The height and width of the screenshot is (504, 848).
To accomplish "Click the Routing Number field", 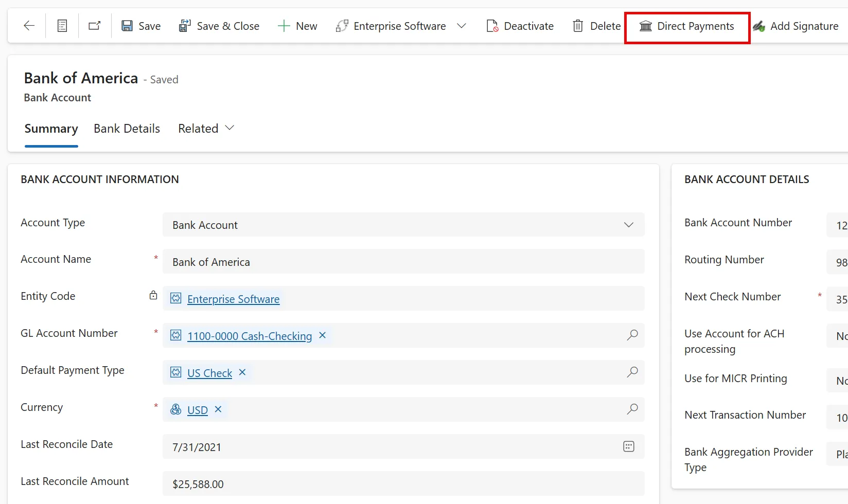I will click(837, 262).
